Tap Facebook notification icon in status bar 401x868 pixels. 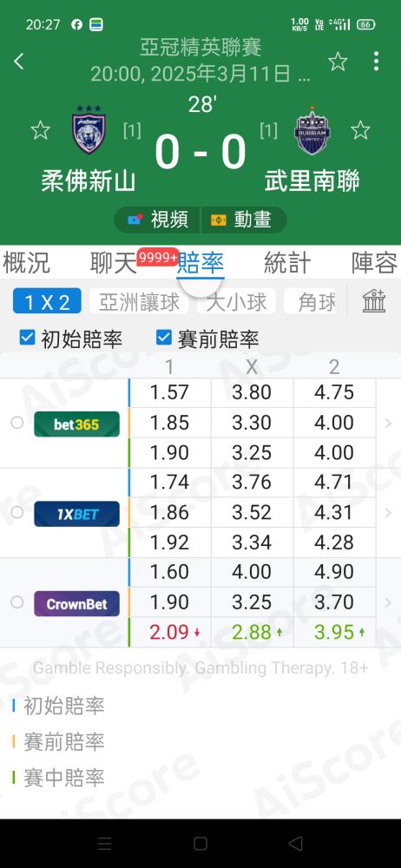pos(76,24)
